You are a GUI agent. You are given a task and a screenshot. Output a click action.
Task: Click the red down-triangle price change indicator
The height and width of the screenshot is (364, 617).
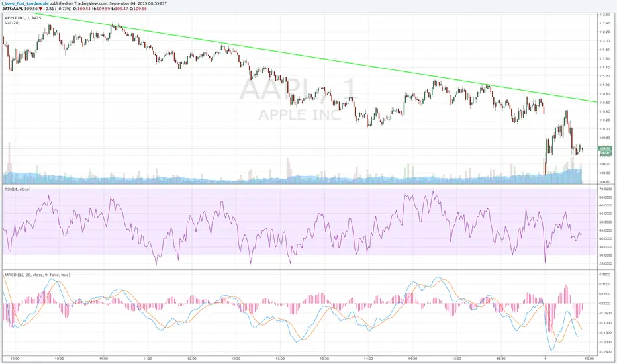(40, 8)
